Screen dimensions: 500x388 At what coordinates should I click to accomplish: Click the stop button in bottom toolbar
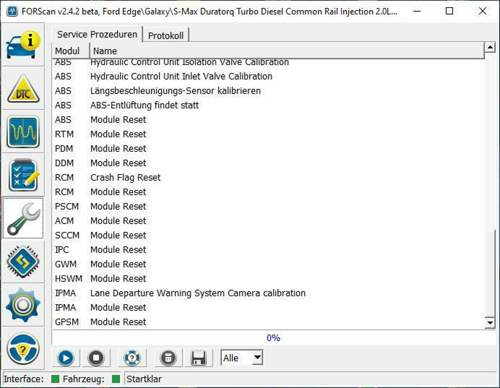pyautogui.click(x=96, y=358)
